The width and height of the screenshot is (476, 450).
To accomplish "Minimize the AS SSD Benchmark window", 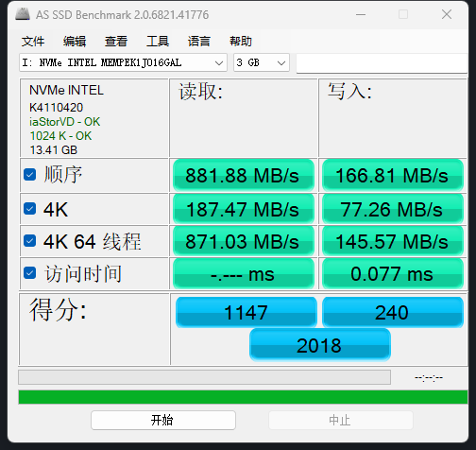I will click(x=361, y=14).
